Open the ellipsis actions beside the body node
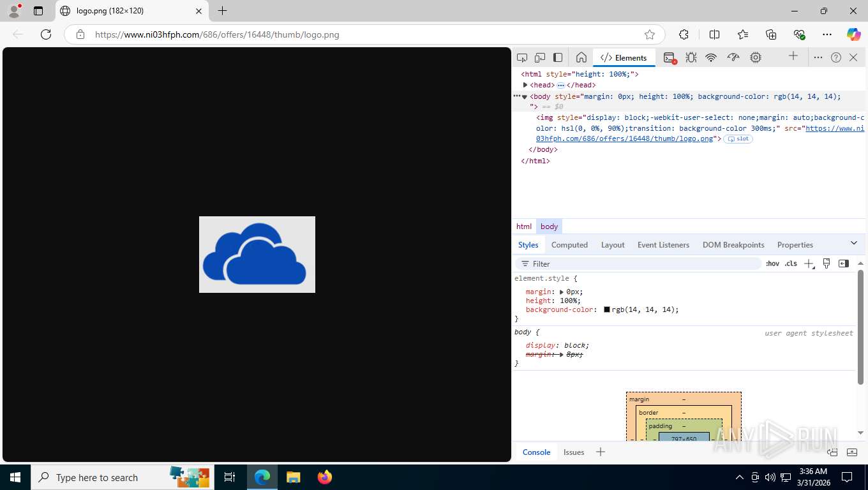This screenshot has width=868, height=490. pyautogui.click(x=517, y=96)
